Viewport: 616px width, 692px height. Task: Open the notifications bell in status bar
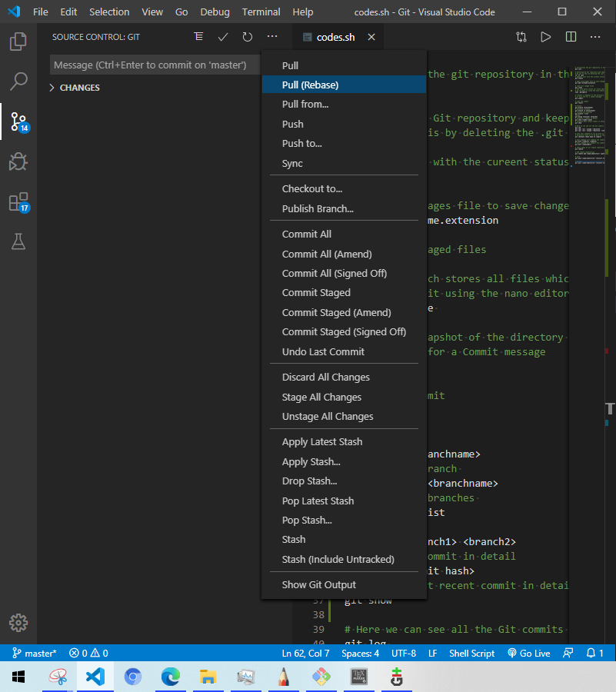tap(594, 653)
